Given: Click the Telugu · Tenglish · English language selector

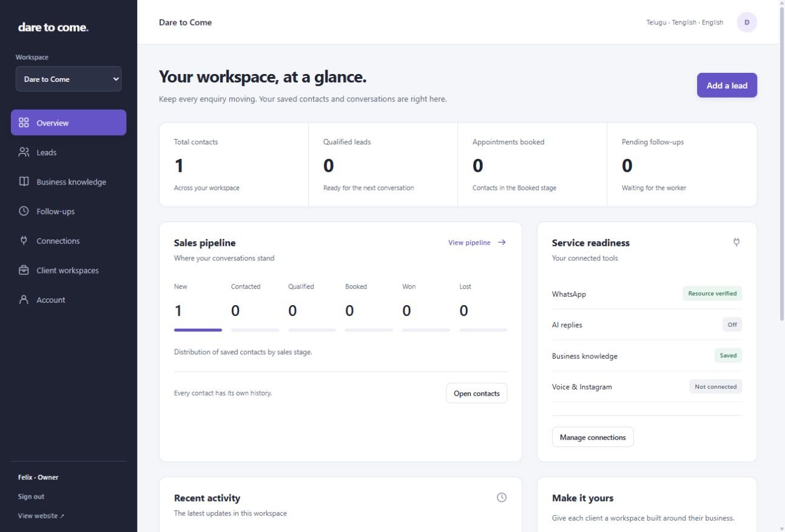Looking at the screenshot, I should (684, 22).
